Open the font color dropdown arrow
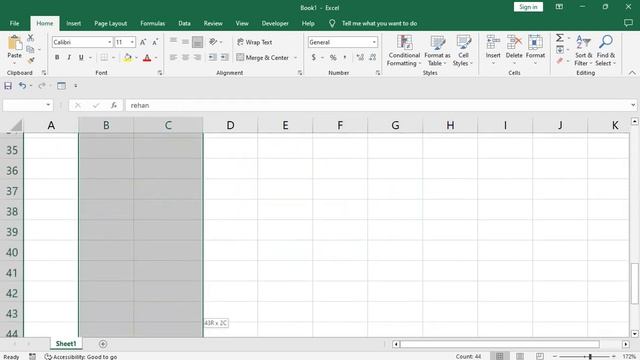Screen dimensions: 640x360 pyautogui.click(x=156, y=58)
